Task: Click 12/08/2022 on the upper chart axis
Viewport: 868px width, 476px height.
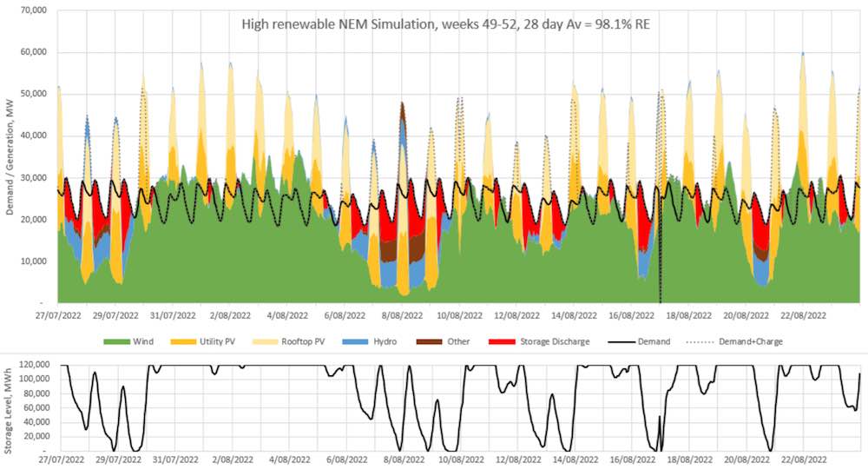Action: [x=516, y=315]
